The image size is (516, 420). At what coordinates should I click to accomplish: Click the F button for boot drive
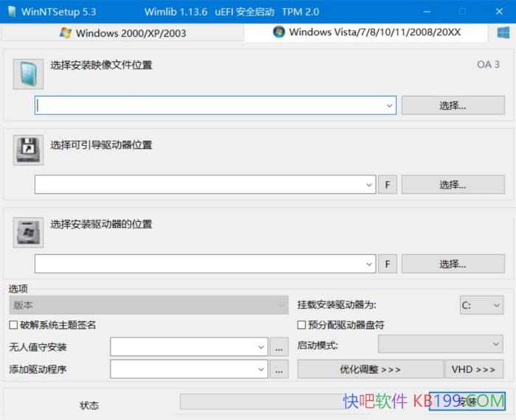[388, 185]
